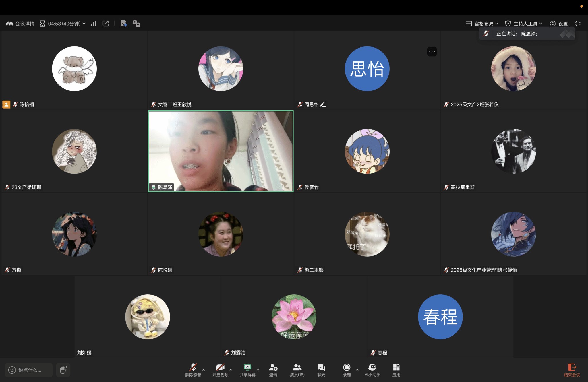Click the pop-out share meeting icon
Screen dimensions: 588x382
coord(106,24)
